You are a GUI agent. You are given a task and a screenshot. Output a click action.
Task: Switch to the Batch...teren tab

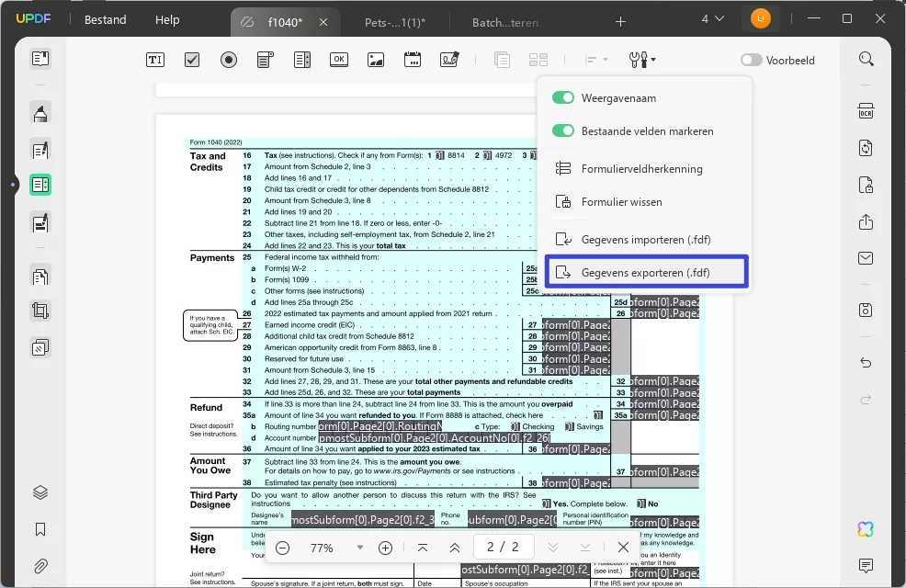(x=505, y=23)
